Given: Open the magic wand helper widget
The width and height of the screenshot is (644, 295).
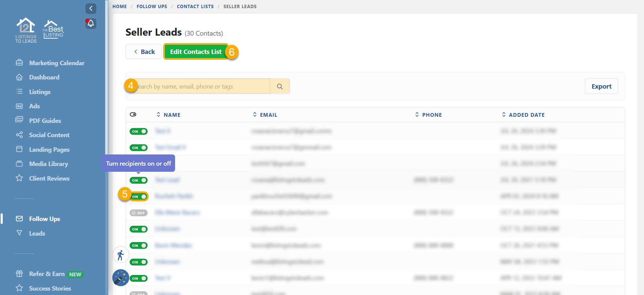Looking at the screenshot, I should click(120, 278).
